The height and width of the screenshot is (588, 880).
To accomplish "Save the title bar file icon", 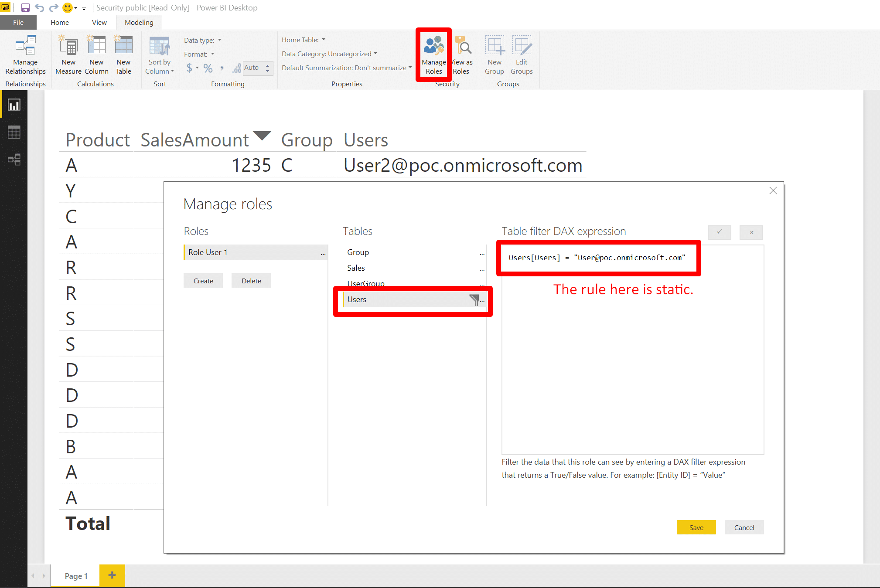I will click(x=25, y=8).
